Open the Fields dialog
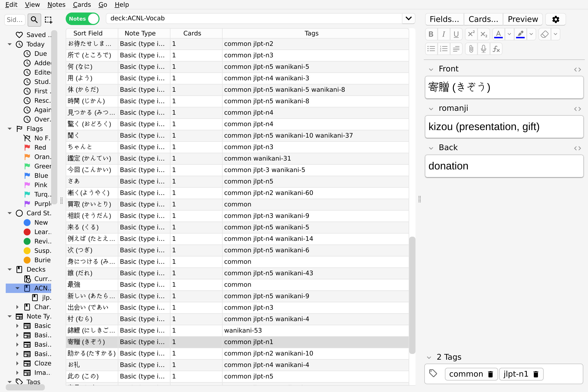Image resolution: width=588 pixels, height=392 pixels. (x=444, y=19)
